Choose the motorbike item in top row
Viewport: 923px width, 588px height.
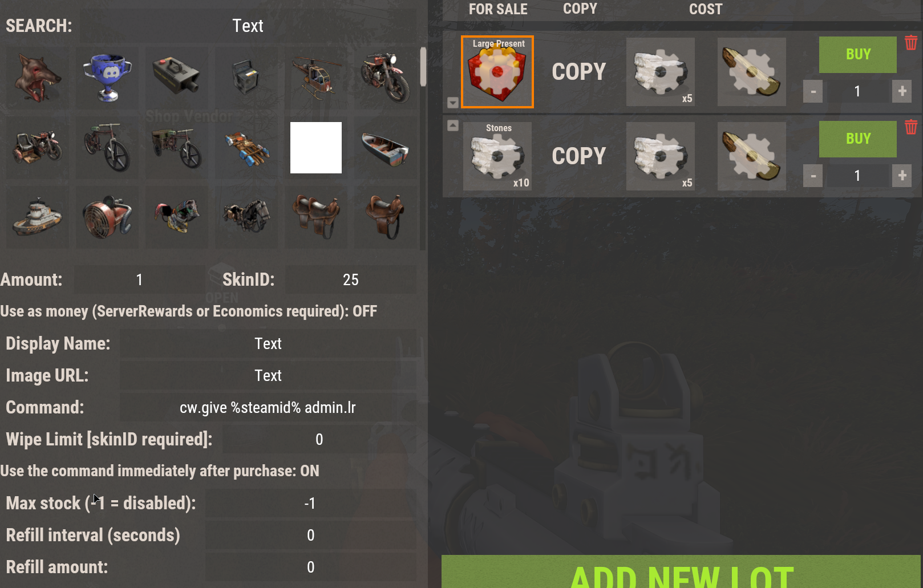pos(386,78)
